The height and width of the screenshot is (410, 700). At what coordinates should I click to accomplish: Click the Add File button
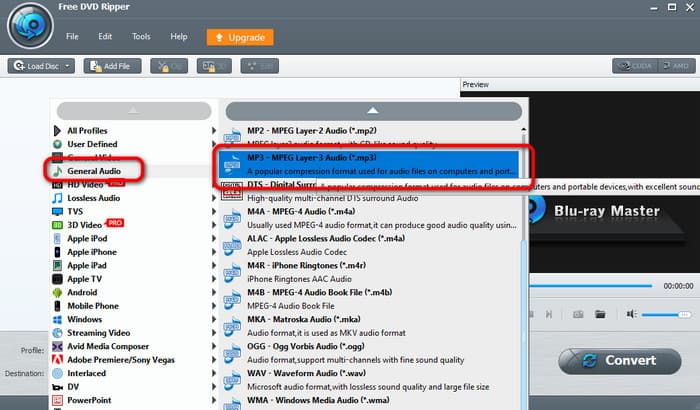[112, 66]
